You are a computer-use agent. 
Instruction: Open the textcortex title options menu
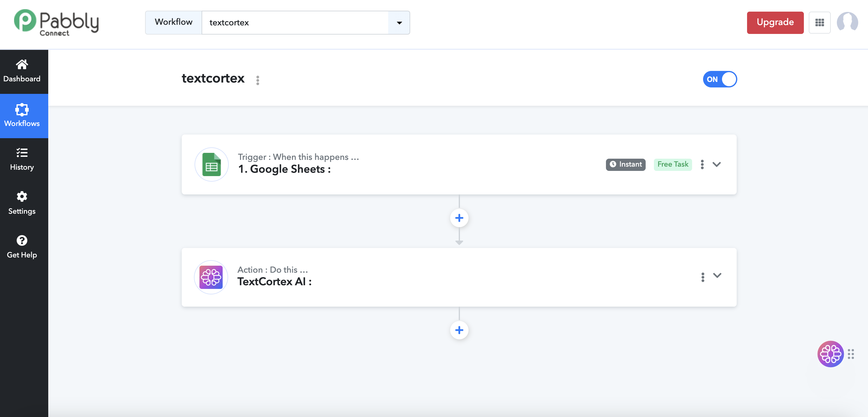pos(258,80)
